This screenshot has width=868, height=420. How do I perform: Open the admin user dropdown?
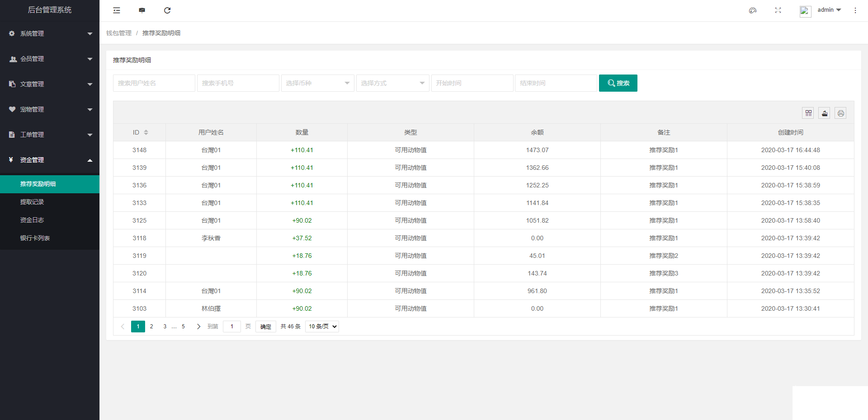coord(829,10)
